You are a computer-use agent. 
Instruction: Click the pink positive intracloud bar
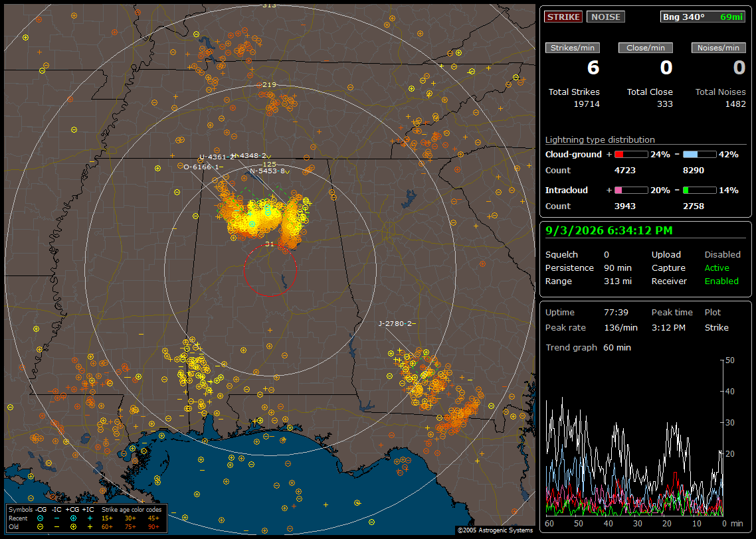[x=631, y=191]
